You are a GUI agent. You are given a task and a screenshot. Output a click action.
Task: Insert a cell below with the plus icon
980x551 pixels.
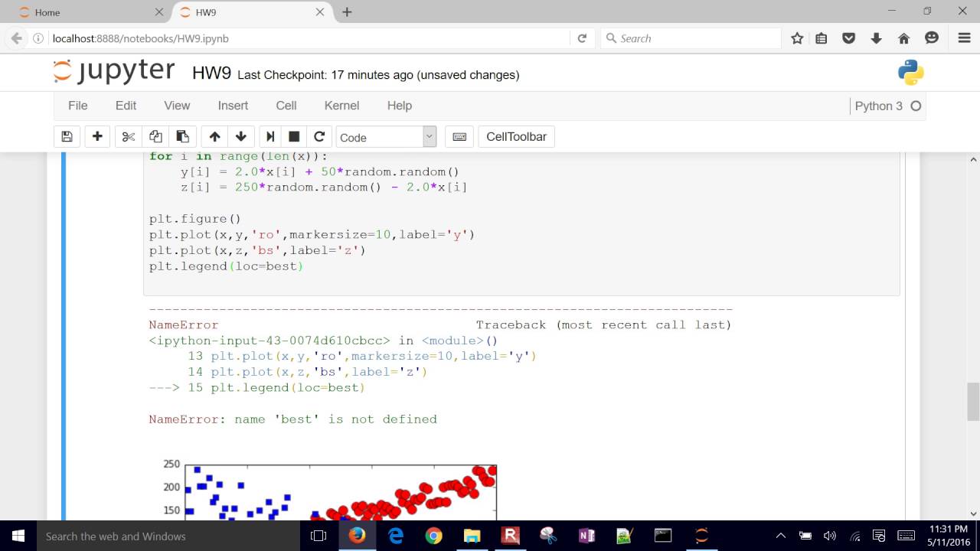point(97,137)
